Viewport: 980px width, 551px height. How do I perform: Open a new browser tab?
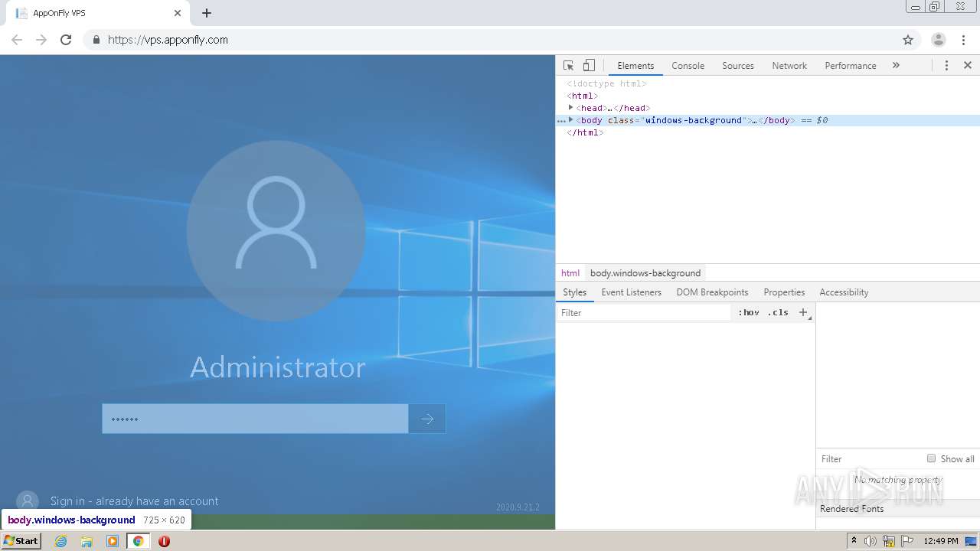click(207, 13)
